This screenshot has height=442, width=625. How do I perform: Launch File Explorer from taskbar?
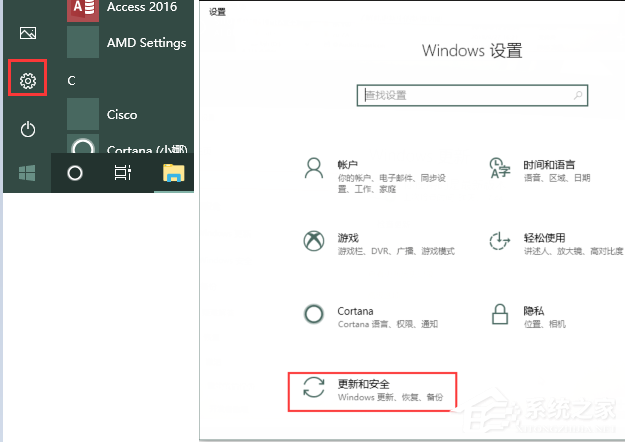[x=173, y=173]
